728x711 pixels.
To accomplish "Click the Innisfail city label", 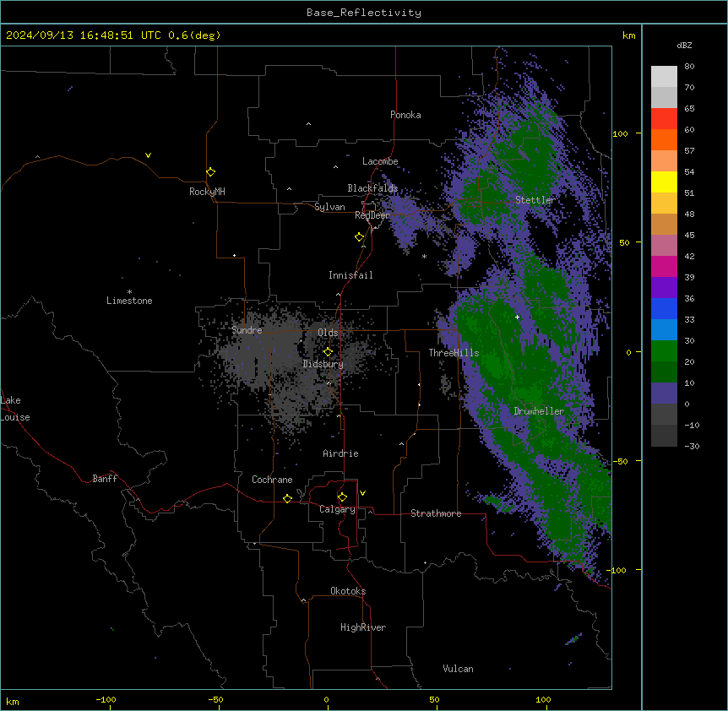I will coord(350,275).
